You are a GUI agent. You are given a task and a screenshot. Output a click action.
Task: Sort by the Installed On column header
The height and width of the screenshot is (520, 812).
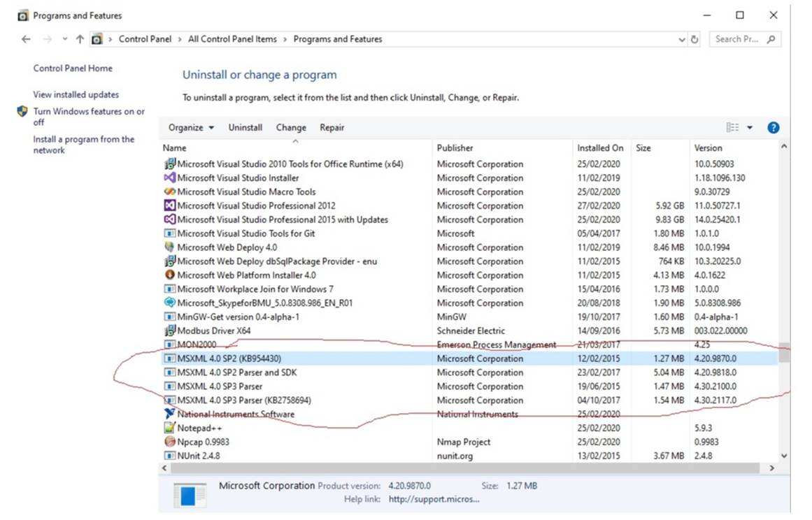(x=601, y=148)
